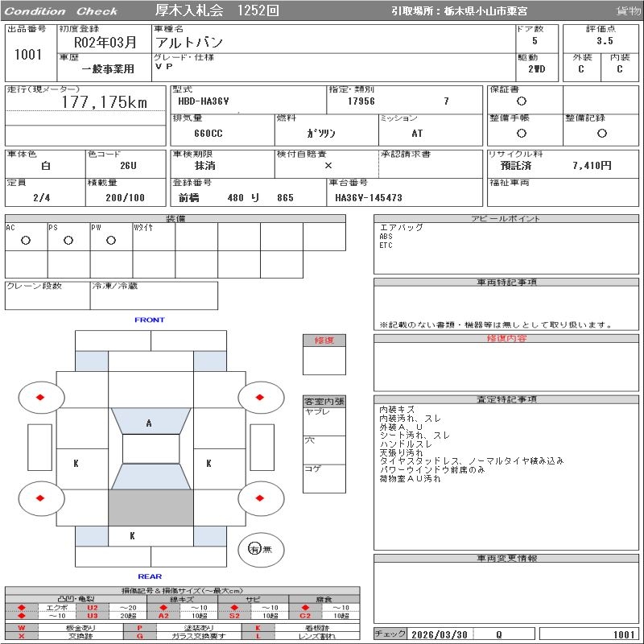Click the アピールポイント section header

506,219
